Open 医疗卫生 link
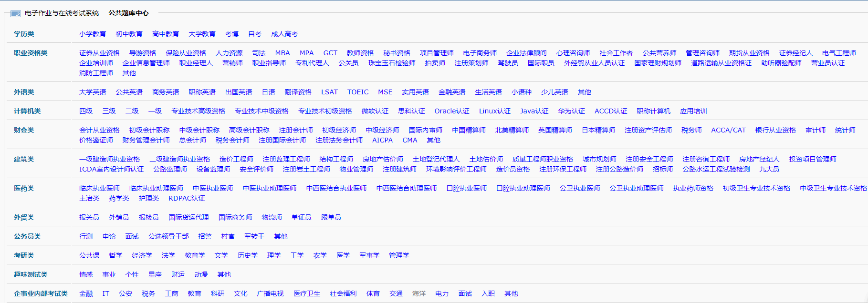This screenshot has height=303, width=868. (307, 293)
